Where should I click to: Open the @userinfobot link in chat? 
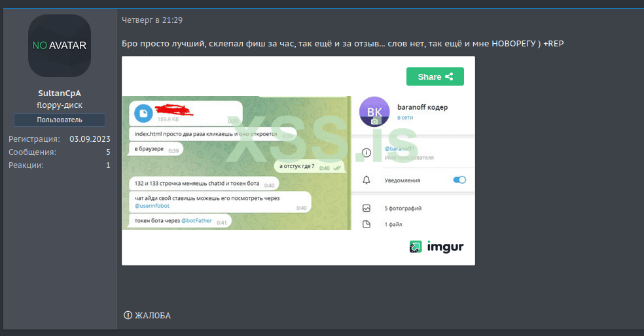(152, 206)
